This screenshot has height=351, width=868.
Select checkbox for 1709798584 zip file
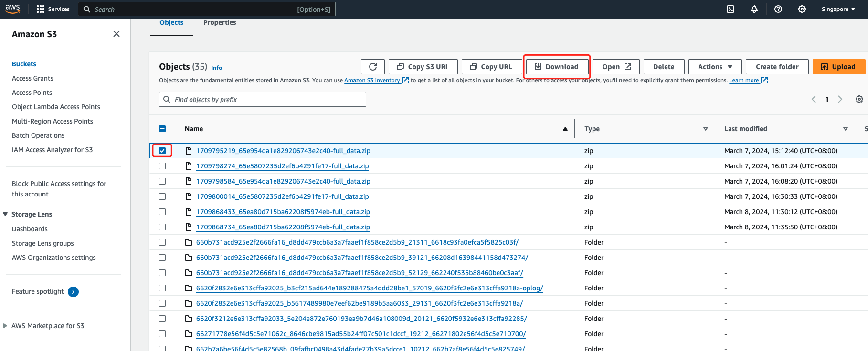point(162,181)
